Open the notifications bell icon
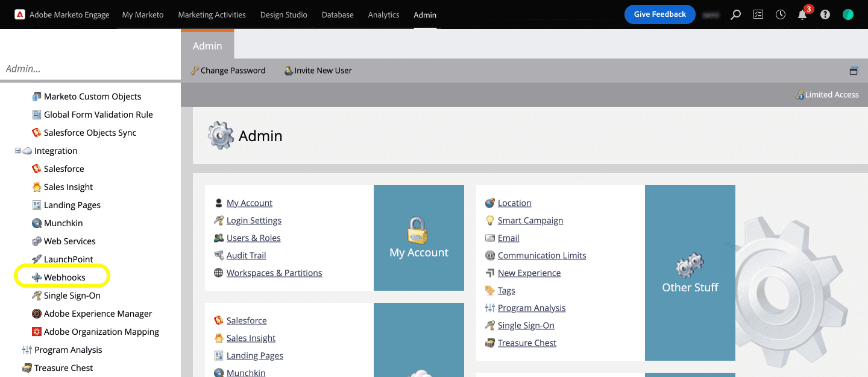The height and width of the screenshot is (377, 868). tap(802, 15)
